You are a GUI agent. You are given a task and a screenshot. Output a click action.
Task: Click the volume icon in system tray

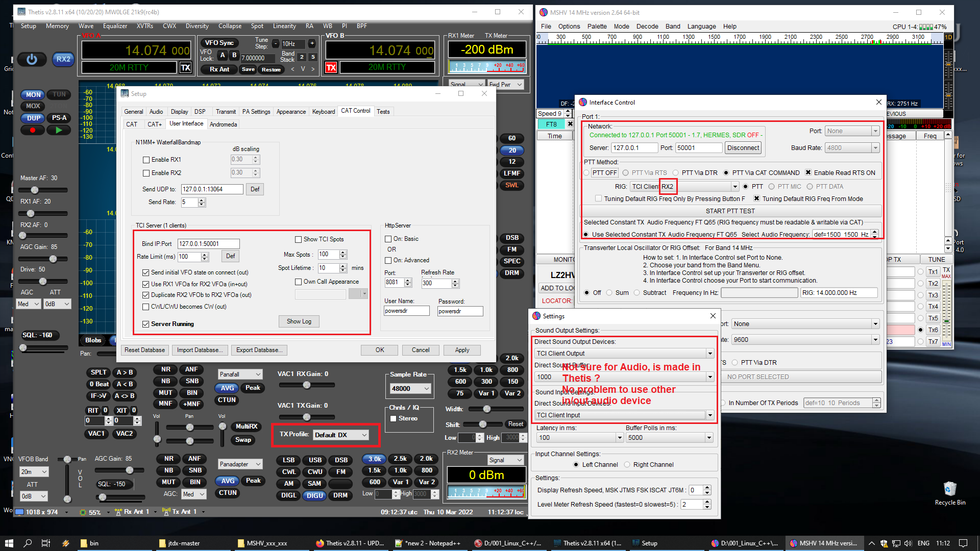point(908,543)
